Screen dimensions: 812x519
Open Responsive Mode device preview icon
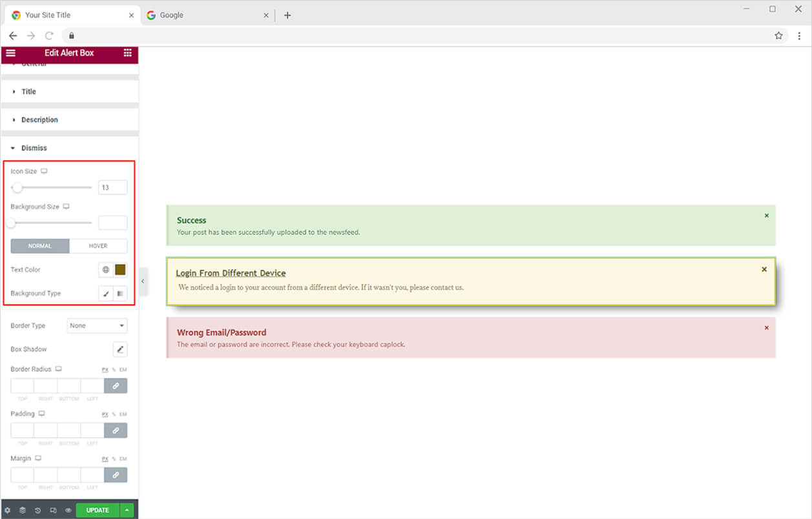(53, 510)
